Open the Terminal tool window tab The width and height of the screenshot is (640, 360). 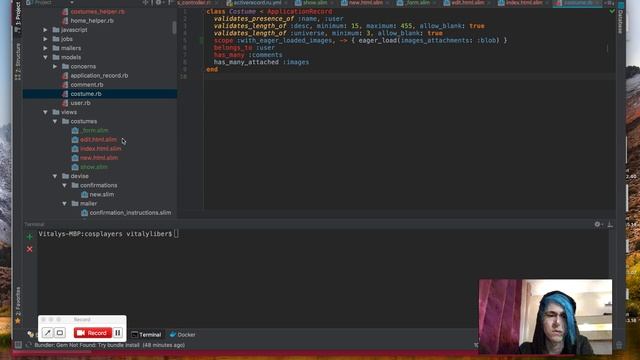[x=146, y=335]
